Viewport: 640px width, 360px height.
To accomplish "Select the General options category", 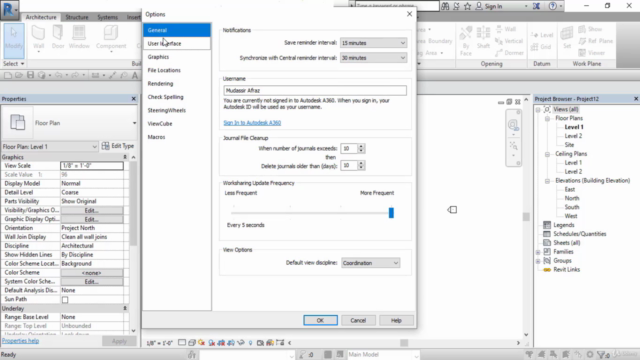I will pyautogui.click(x=177, y=30).
